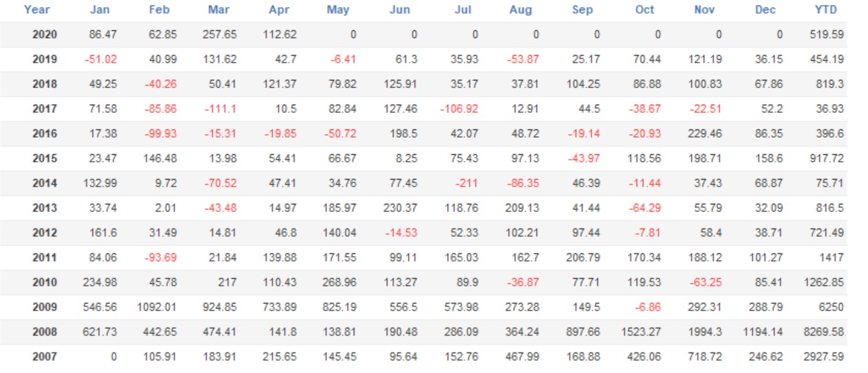Click the Jun column header
Image resolution: width=868 pixels, height=373 pixels.
coord(399,10)
